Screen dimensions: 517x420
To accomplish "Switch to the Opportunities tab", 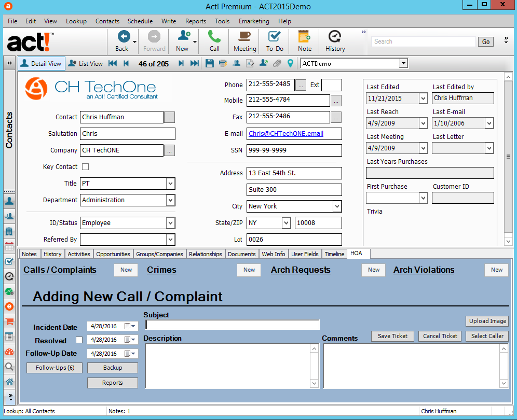I will coord(113,254).
